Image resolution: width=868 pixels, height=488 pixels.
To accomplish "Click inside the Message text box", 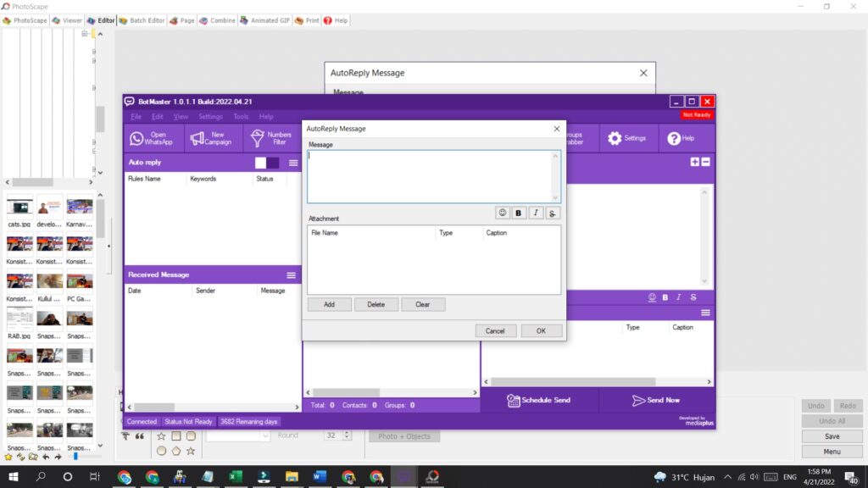I will coord(432,176).
